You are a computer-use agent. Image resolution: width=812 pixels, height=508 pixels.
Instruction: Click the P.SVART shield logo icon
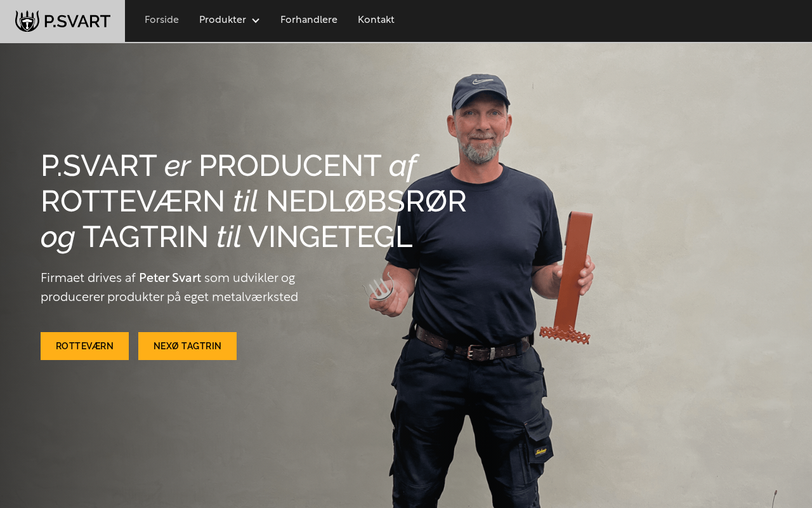27,21
